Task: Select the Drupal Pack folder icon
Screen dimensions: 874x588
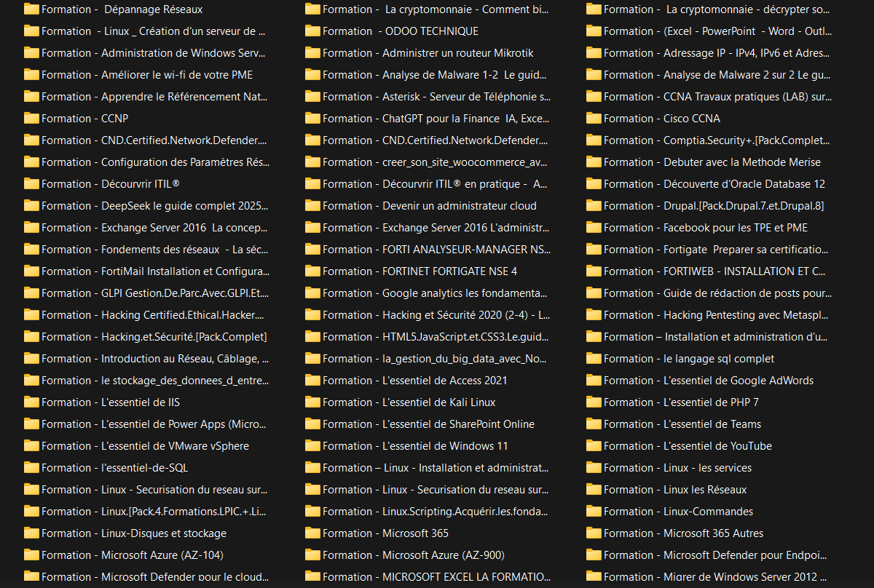Action: [x=594, y=206]
